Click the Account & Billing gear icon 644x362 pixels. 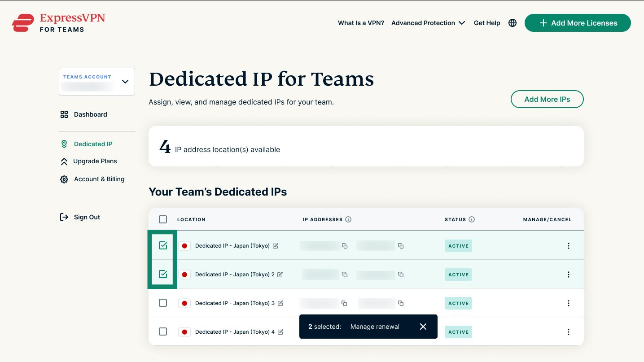pyautogui.click(x=64, y=179)
